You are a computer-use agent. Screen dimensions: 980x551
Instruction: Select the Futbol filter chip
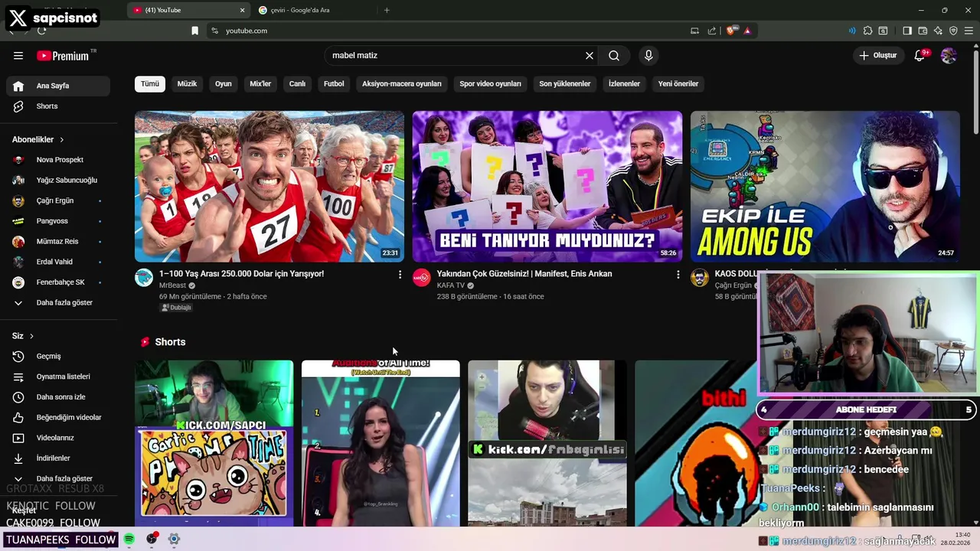[334, 84]
